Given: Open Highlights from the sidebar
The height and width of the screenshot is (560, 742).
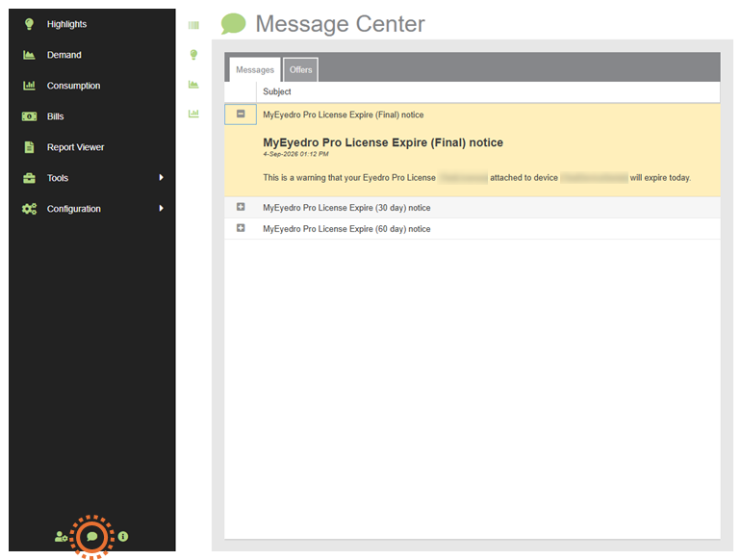Looking at the screenshot, I should coord(66,24).
